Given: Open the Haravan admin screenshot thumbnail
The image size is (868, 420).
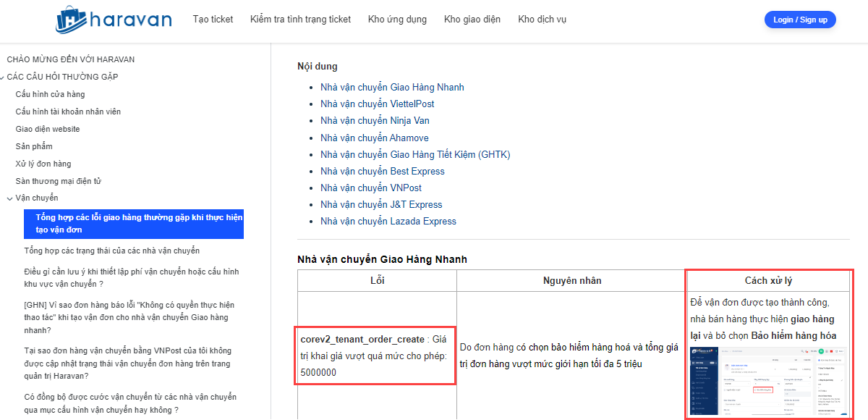Looking at the screenshot, I should coord(769,381).
